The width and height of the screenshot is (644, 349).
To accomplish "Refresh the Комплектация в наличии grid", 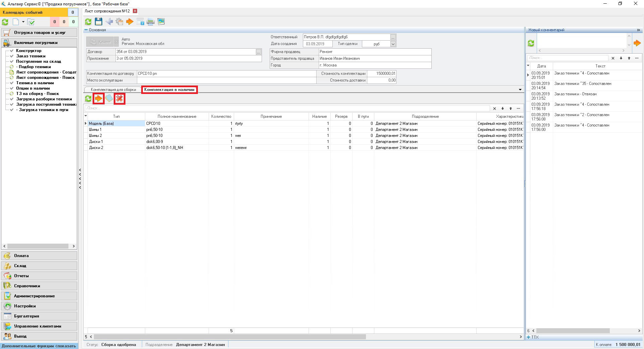I will (x=88, y=99).
